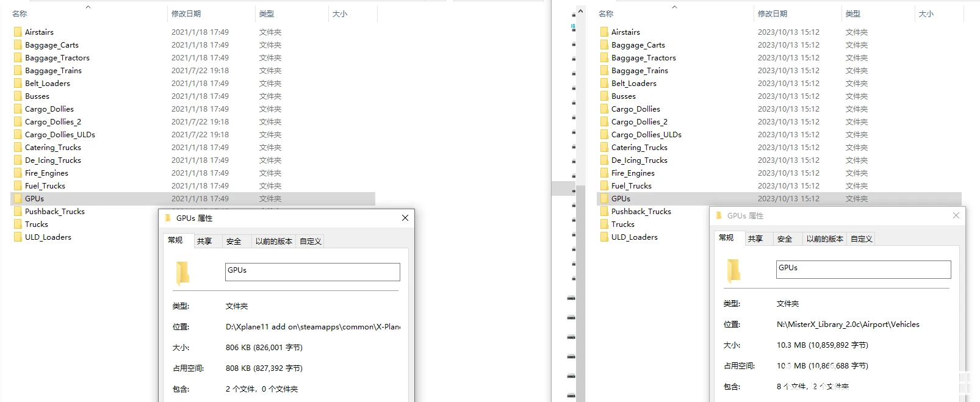Select Baggage_Trains row in left window
The height and width of the screenshot is (402, 980).
coord(193,70)
